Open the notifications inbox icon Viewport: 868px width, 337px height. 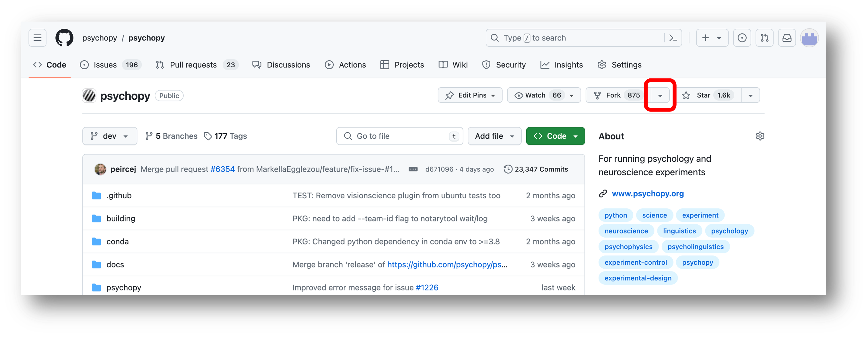(787, 38)
